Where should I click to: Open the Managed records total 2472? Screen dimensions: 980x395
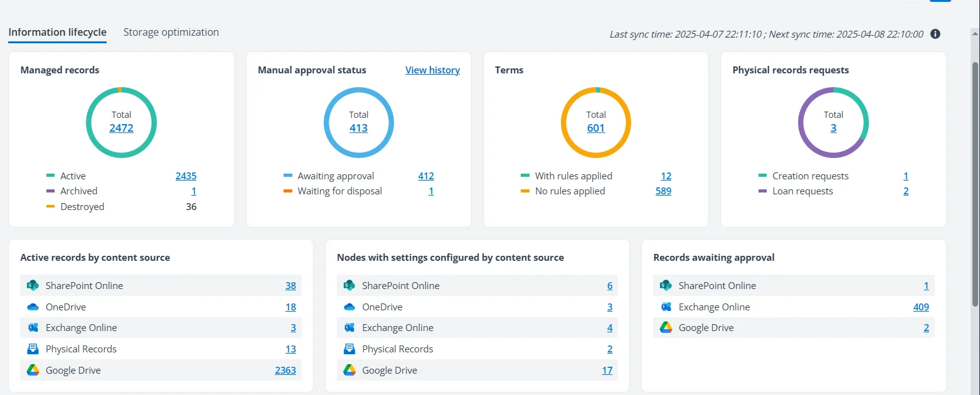coord(122,128)
